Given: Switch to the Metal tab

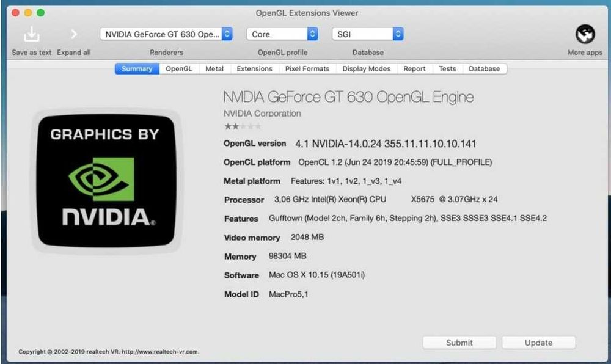Looking at the screenshot, I should 214,69.
